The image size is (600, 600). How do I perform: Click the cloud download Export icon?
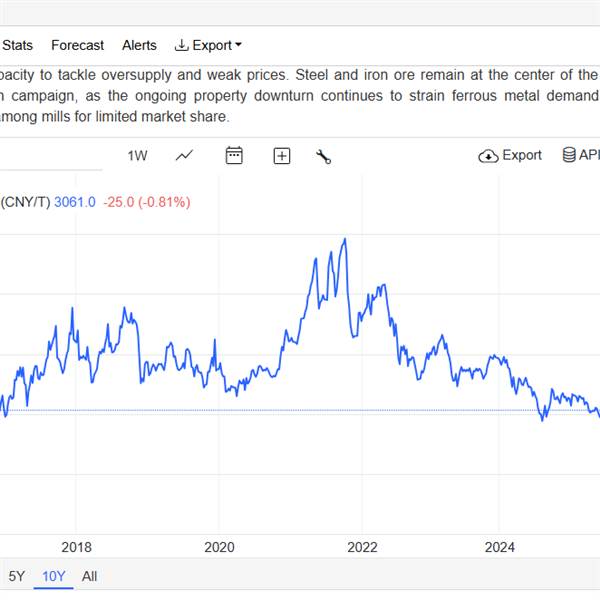pyautogui.click(x=488, y=156)
